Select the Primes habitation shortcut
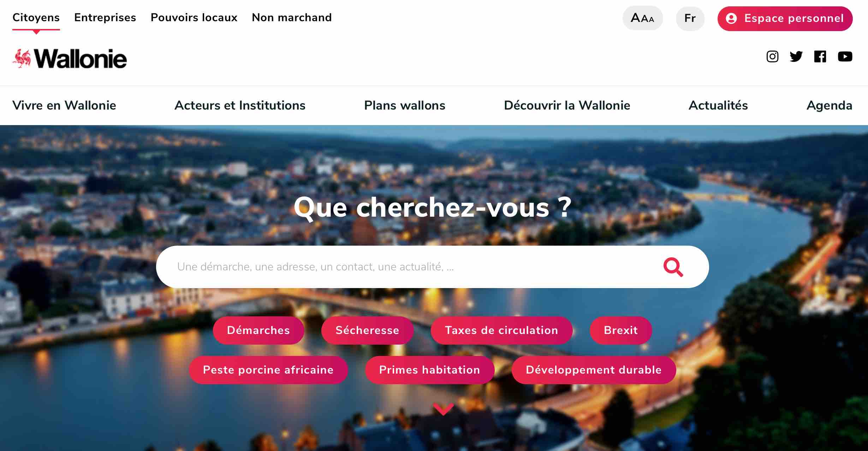868x451 pixels. pos(430,370)
